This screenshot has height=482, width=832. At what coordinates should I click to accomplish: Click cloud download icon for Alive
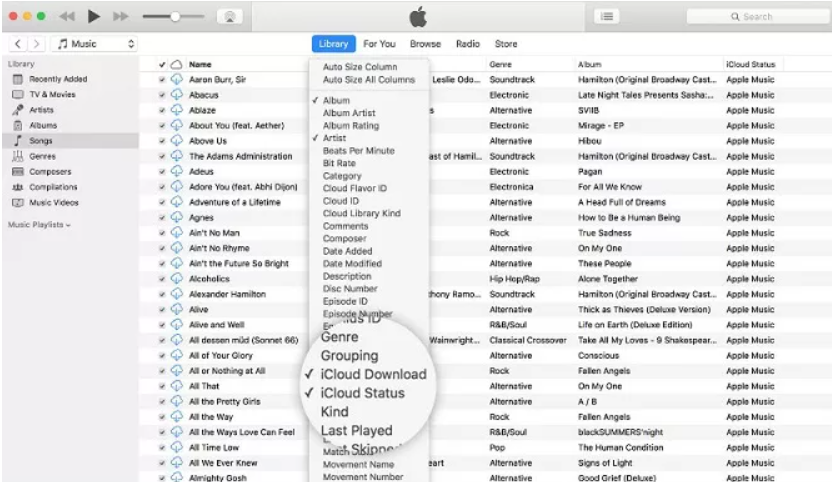coord(176,309)
